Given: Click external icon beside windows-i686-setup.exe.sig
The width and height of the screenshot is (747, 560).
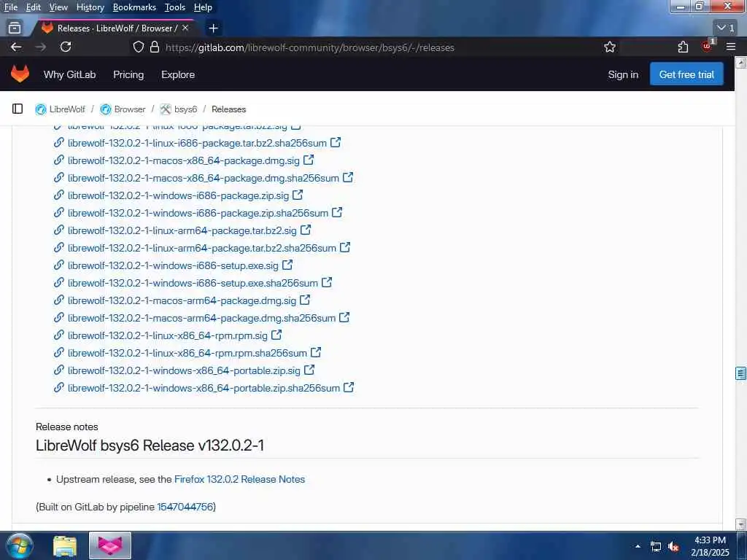Looking at the screenshot, I should pyautogui.click(x=287, y=265).
